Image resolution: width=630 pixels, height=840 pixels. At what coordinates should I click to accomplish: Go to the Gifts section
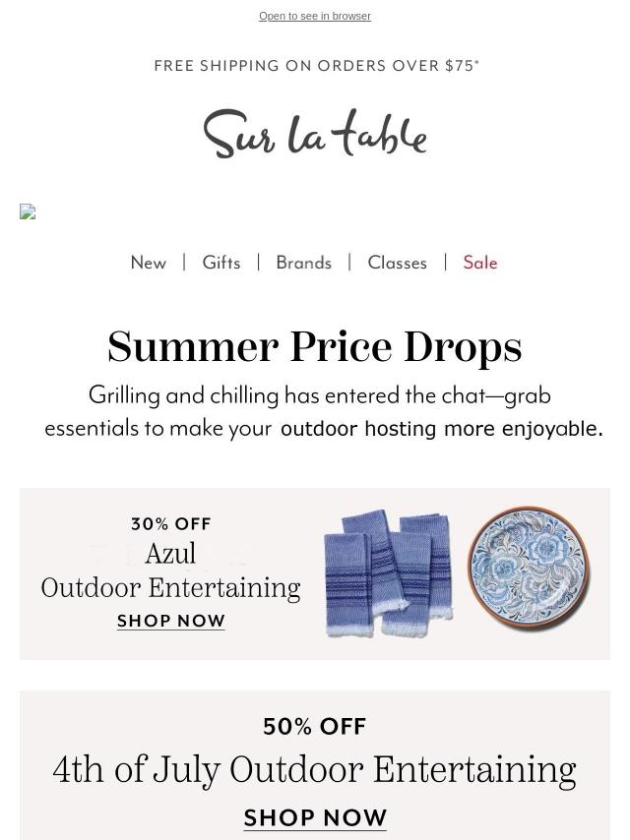221,263
